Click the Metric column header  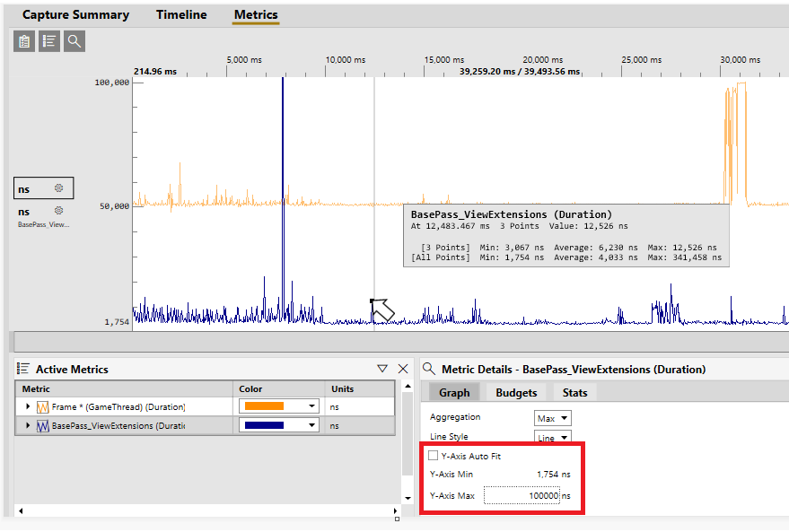(x=124, y=388)
